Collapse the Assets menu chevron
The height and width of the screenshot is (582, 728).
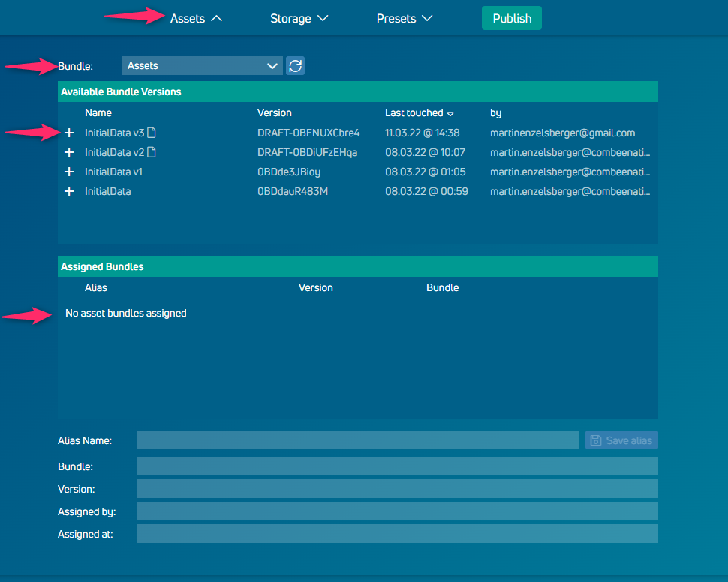tap(216, 18)
